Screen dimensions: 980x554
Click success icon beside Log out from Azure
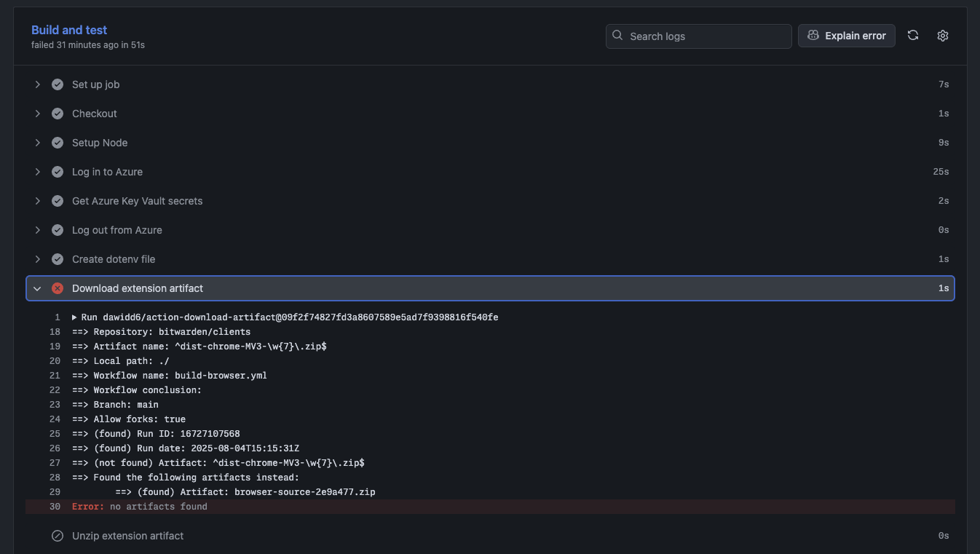(58, 230)
